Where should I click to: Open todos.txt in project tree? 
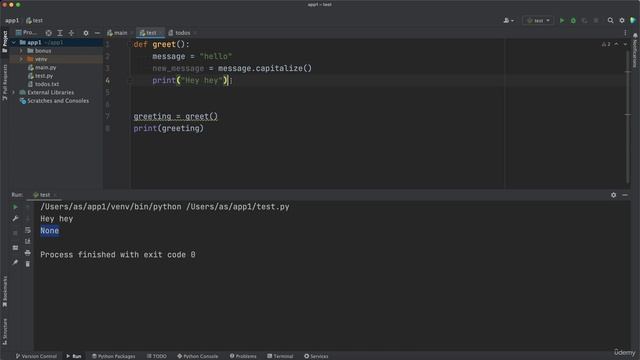tap(43, 84)
